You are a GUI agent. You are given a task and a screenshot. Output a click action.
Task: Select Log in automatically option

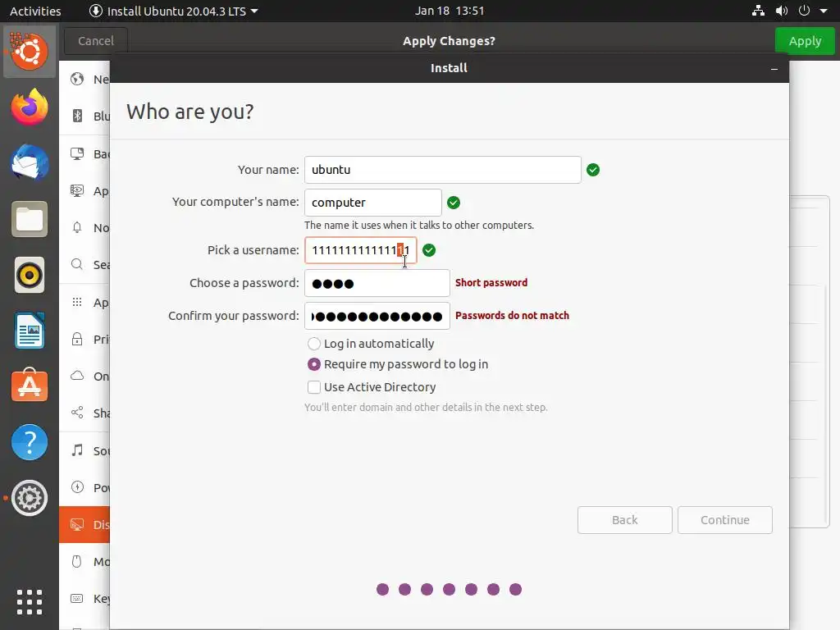click(x=371, y=344)
